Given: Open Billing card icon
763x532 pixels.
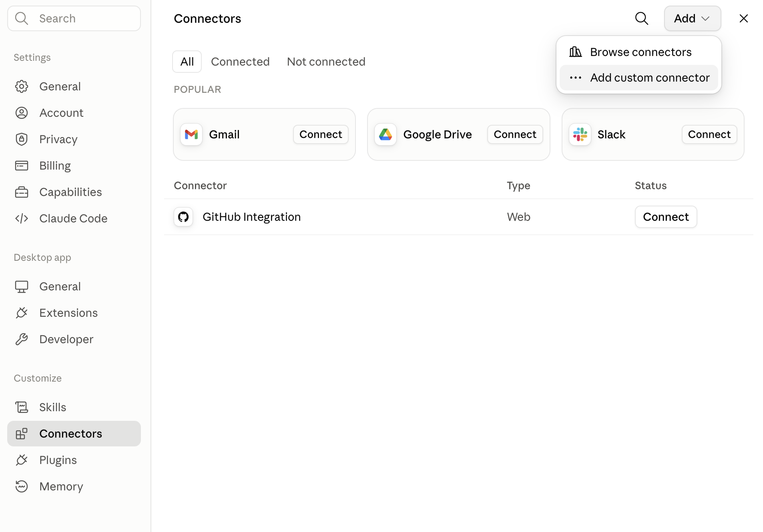Looking at the screenshot, I should click(x=22, y=166).
